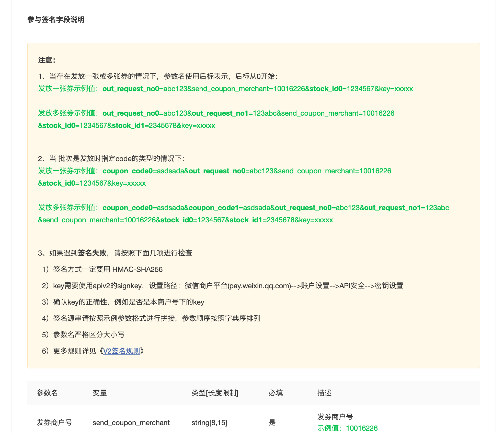This screenshot has width=504, height=433.
Task: Click the line starting &send_coupon_merchant=10016226&stock_id0
Action: coord(186,220)
